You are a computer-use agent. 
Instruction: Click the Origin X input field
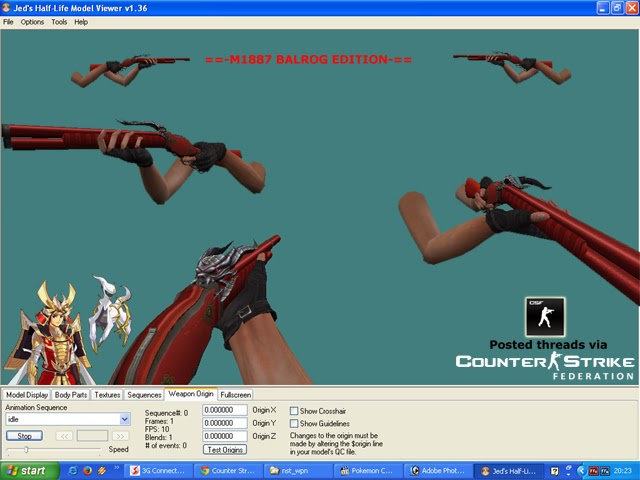[x=225, y=410]
